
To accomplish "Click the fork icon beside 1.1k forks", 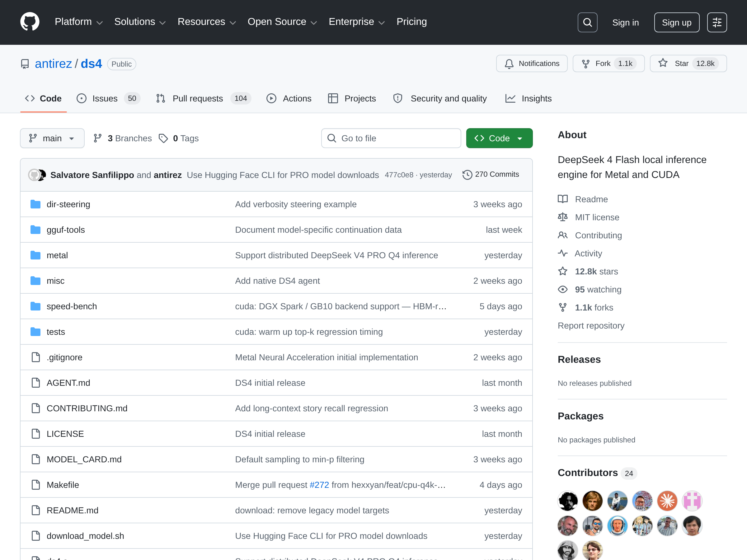I will point(563,307).
